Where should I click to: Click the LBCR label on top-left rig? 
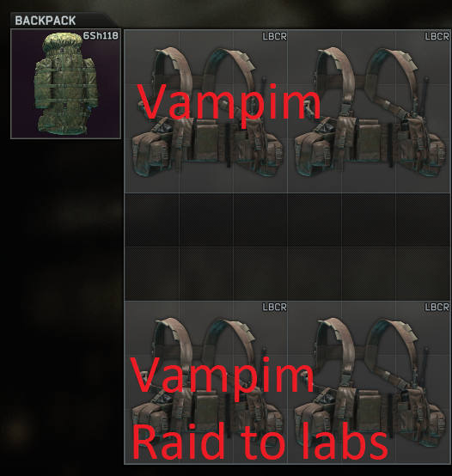coord(274,37)
